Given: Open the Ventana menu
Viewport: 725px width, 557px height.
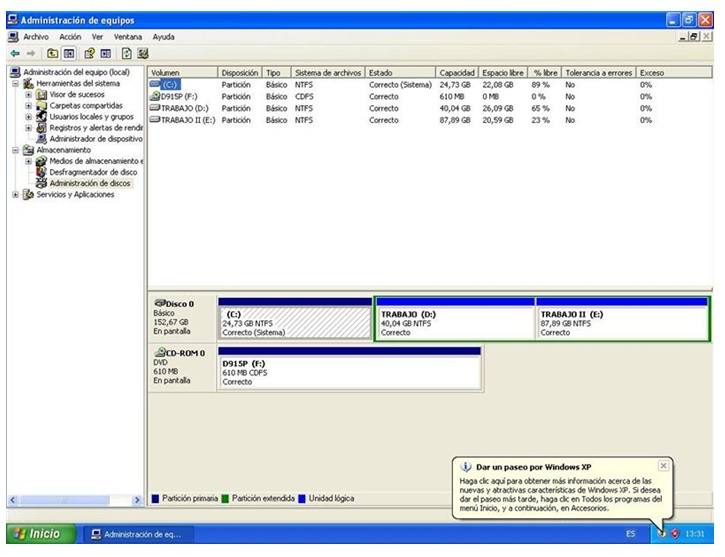Looking at the screenshot, I should (x=127, y=36).
